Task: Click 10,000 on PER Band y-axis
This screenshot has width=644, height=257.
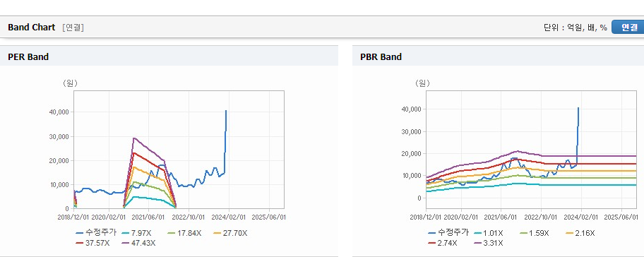Action: [59, 185]
